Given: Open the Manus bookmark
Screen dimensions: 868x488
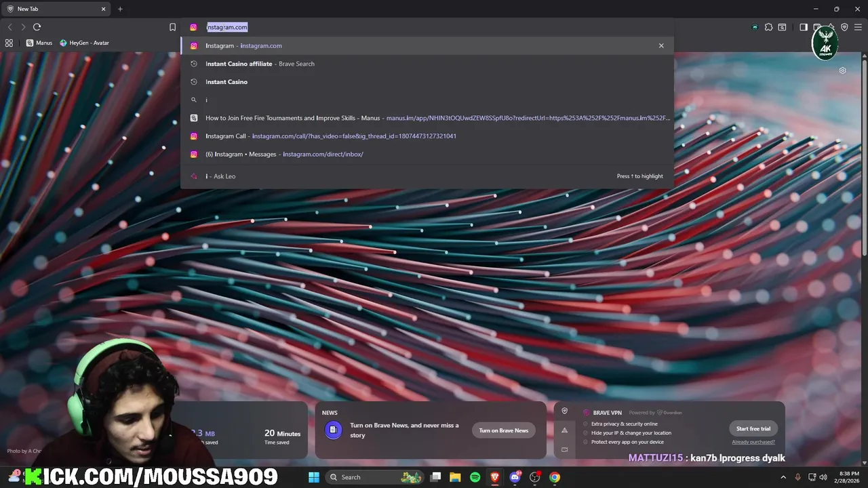Looking at the screenshot, I should pos(39,43).
